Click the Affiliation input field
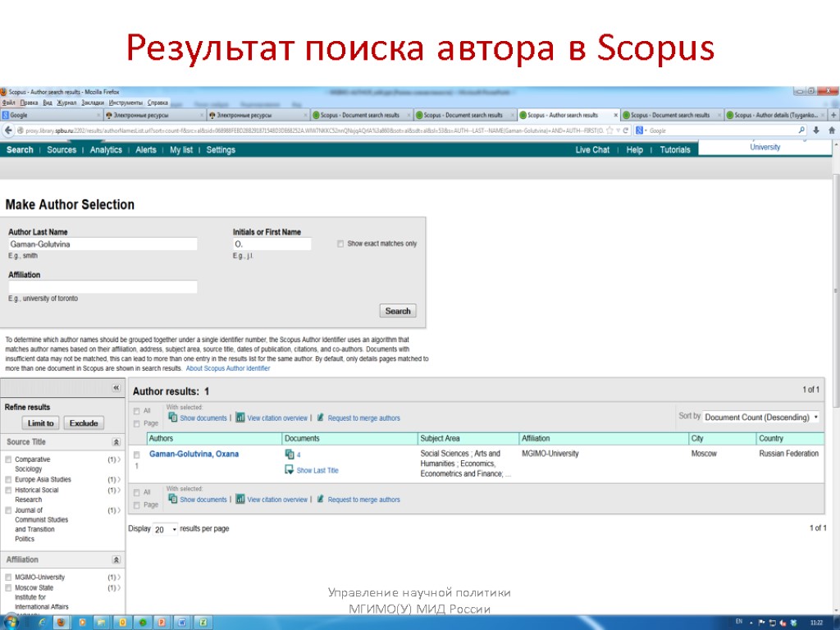The height and width of the screenshot is (630, 840). pyautogui.click(x=103, y=286)
